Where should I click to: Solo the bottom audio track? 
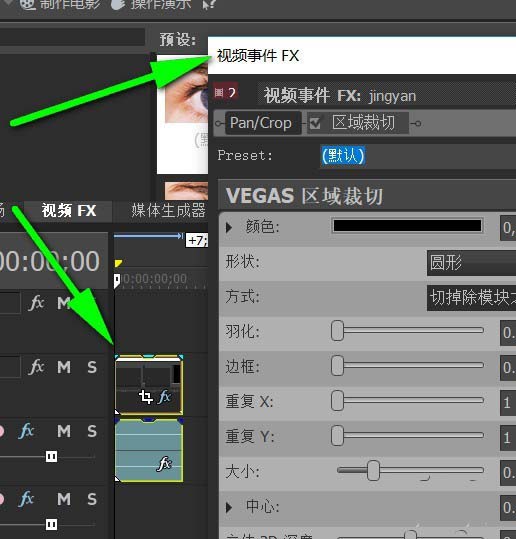[92, 499]
